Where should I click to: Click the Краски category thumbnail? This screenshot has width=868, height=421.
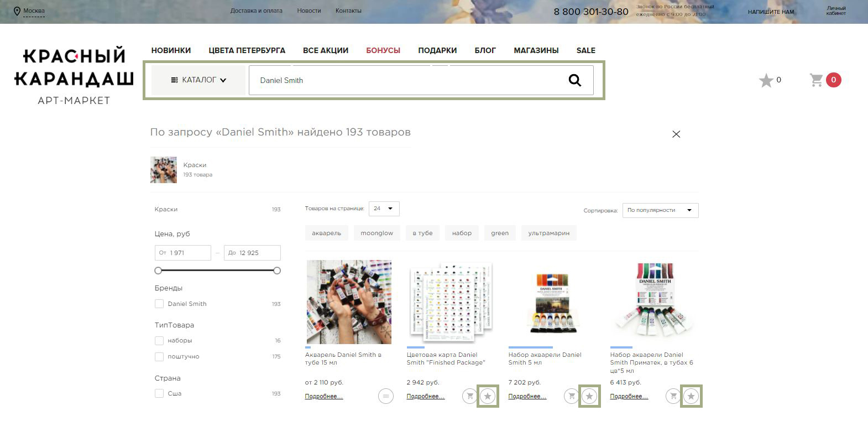pyautogui.click(x=164, y=170)
